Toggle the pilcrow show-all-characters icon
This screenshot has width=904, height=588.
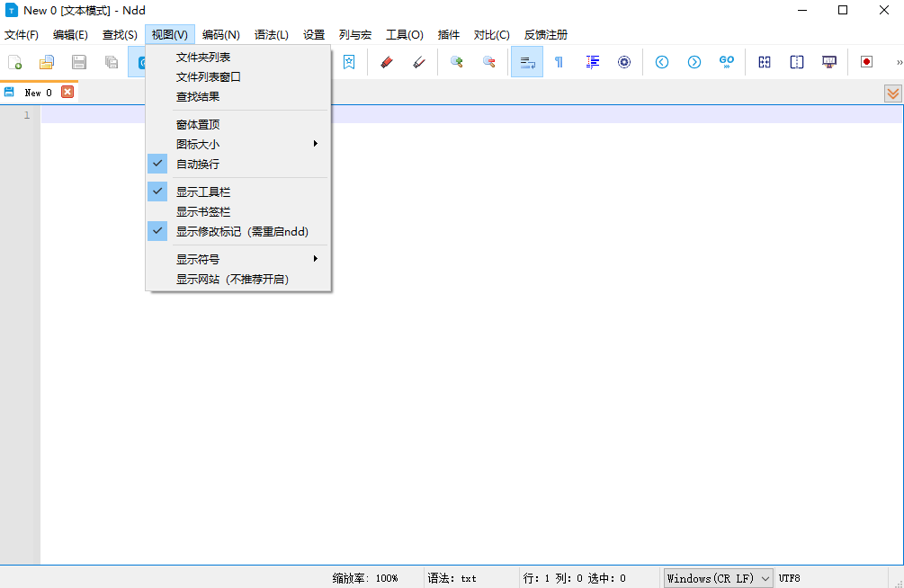[x=559, y=62]
